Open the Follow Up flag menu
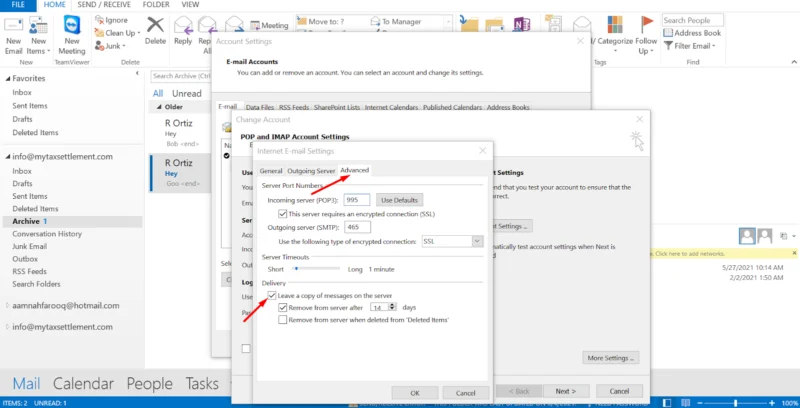800x408 pixels. pyautogui.click(x=646, y=36)
